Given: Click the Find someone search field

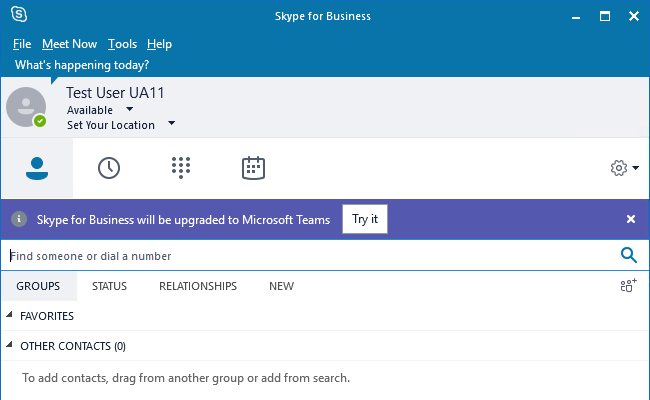Looking at the screenshot, I should [x=300, y=256].
